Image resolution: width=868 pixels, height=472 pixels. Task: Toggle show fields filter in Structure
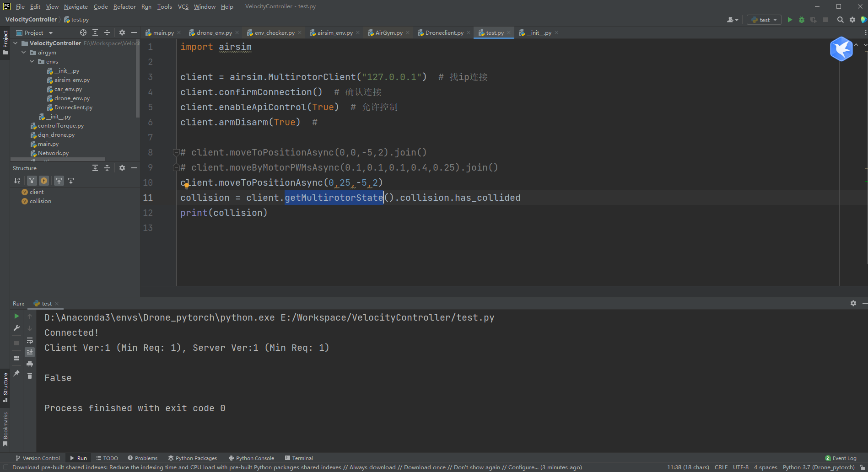(44, 181)
